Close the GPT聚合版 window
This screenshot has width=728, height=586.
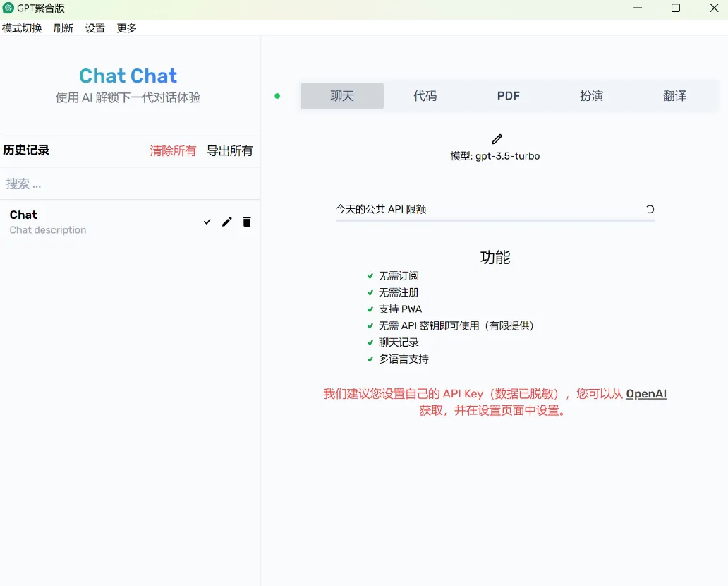(714, 8)
